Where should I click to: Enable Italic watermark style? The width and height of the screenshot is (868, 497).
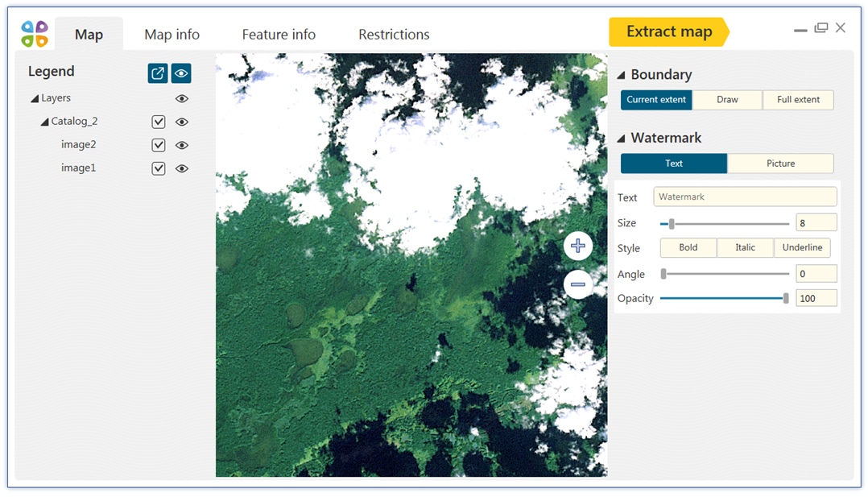pyautogui.click(x=745, y=247)
